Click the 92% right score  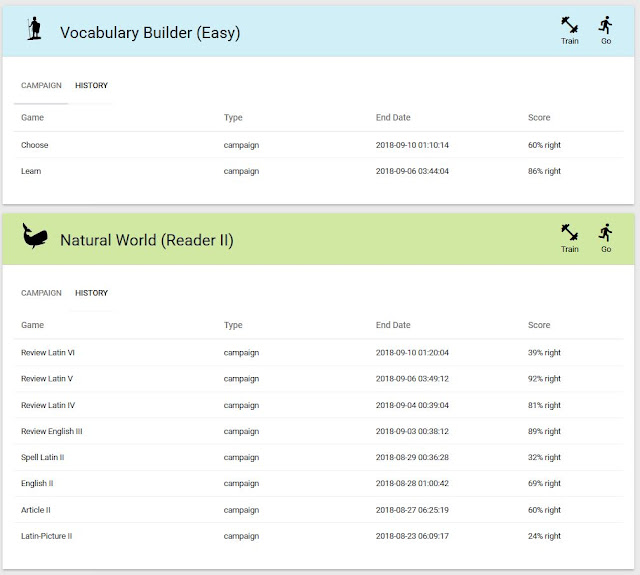544,379
